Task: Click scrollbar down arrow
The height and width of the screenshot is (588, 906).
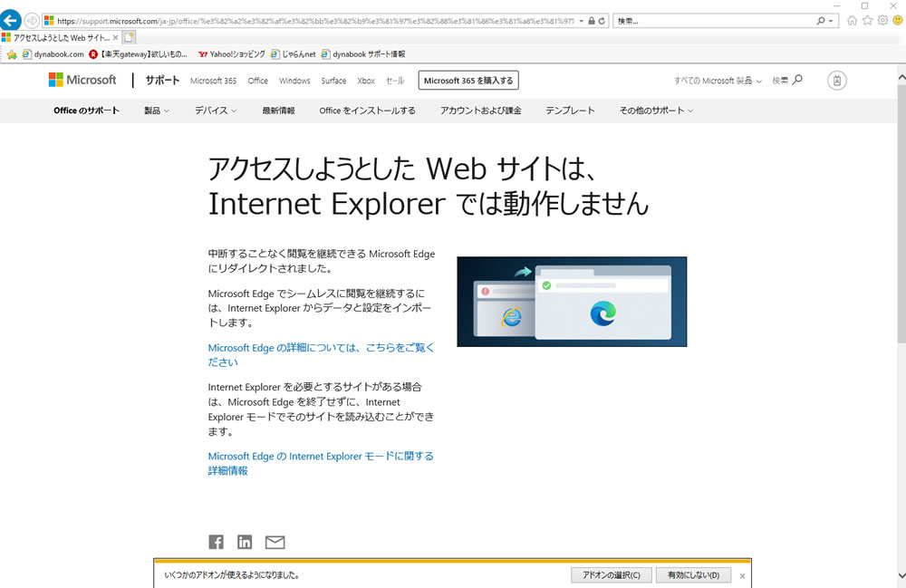Action: pyautogui.click(x=901, y=576)
